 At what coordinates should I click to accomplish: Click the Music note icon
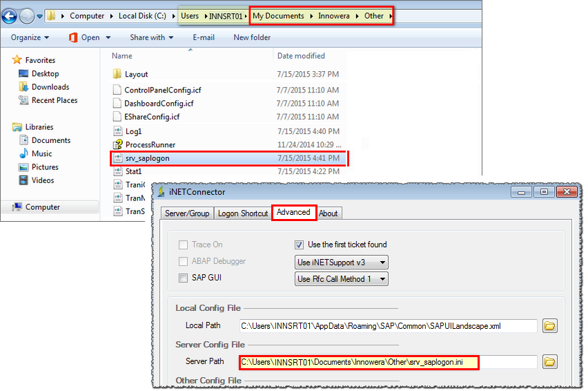pos(23,153)
